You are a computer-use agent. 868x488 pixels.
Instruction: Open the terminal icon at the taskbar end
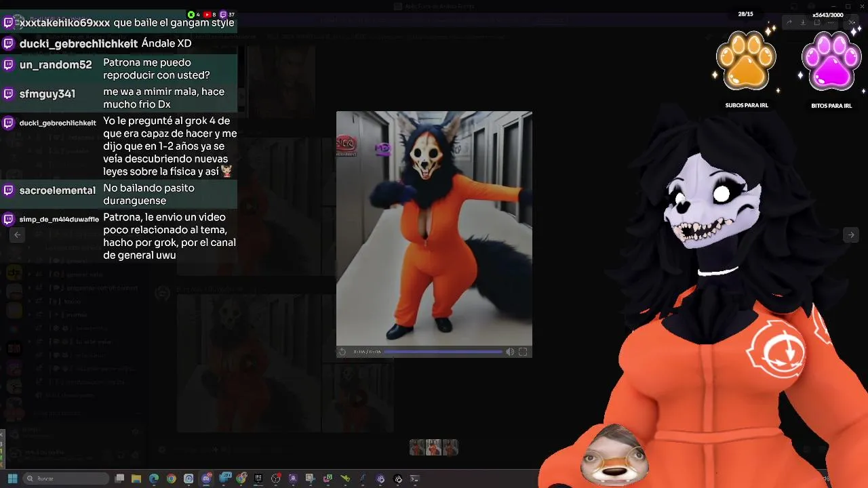(415, 479)
